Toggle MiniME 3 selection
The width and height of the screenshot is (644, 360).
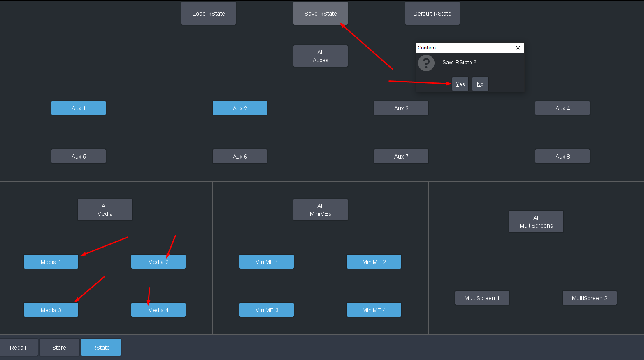pos(267,310)
